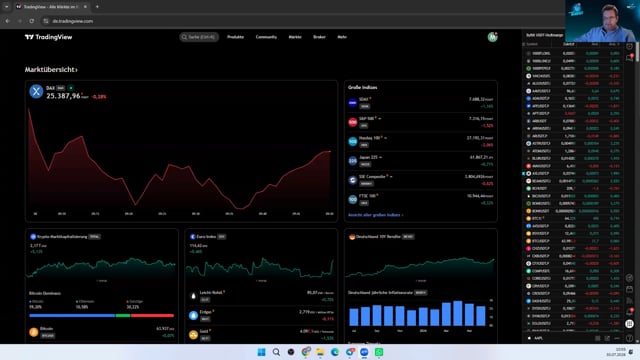
Task: Open the link to view all major indices
Action: click(376, 215)
